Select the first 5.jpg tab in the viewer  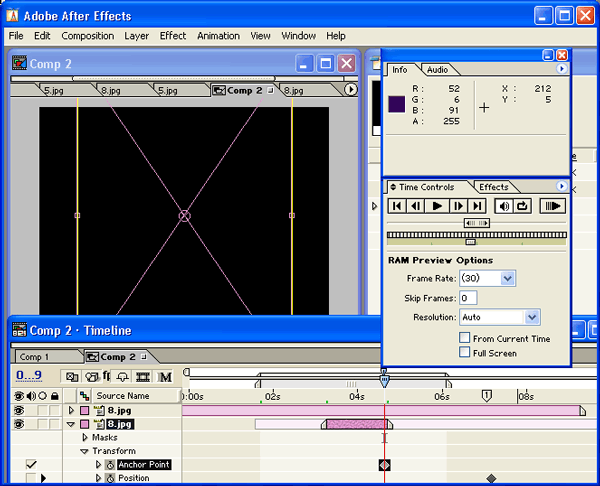point(54,91)
